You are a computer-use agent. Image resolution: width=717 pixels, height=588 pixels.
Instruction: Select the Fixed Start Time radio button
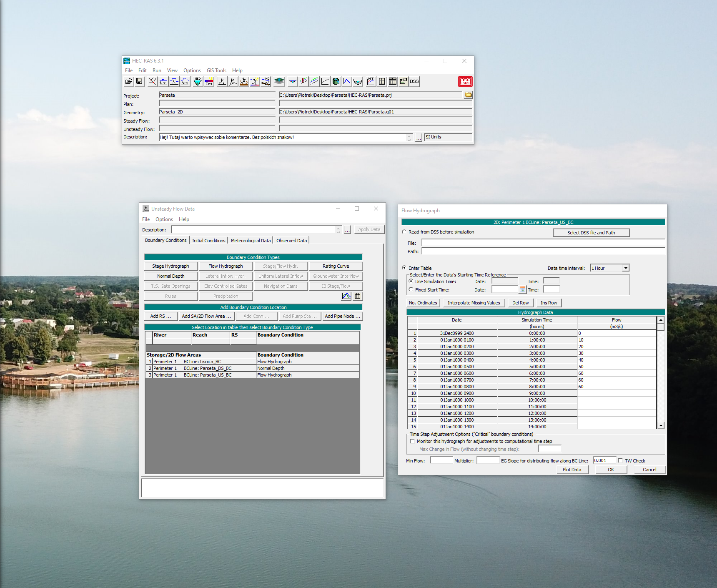411,289
